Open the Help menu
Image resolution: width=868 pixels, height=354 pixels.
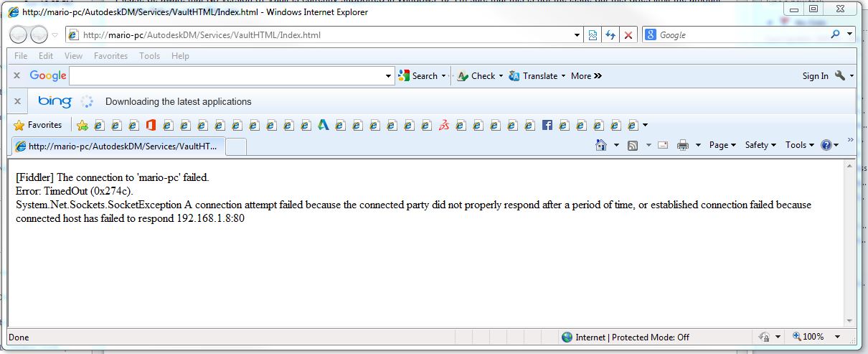point(180,55)
